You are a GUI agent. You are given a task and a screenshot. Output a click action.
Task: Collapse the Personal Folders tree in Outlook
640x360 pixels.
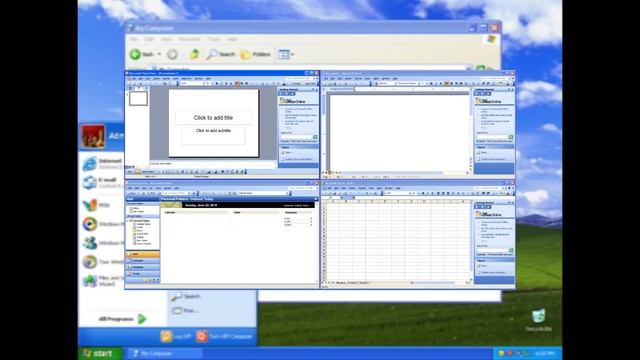click(128, 221)
